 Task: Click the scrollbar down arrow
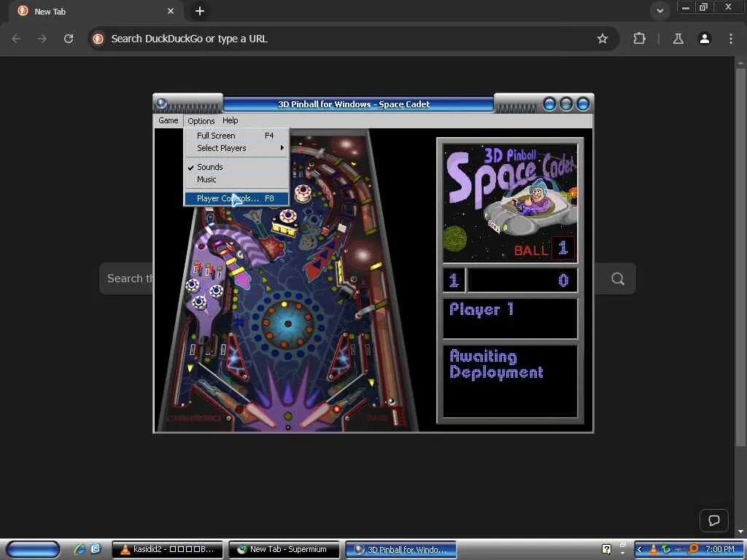pos(740,532)
